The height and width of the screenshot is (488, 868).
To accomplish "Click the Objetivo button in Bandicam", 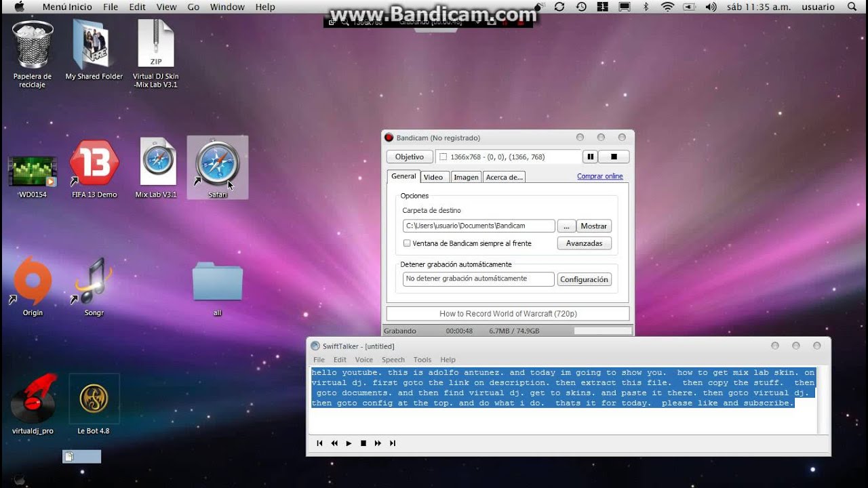I will coord(410,157).
